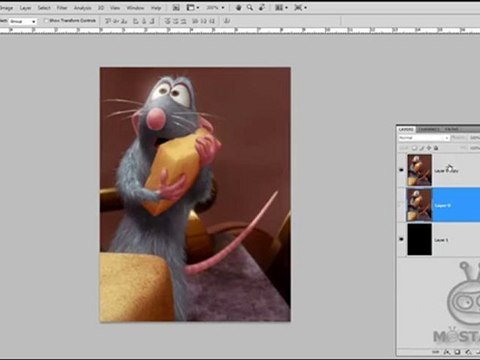480x360 pixels.
Task: Open the Screen Mode dropdown
Action: 300,8
